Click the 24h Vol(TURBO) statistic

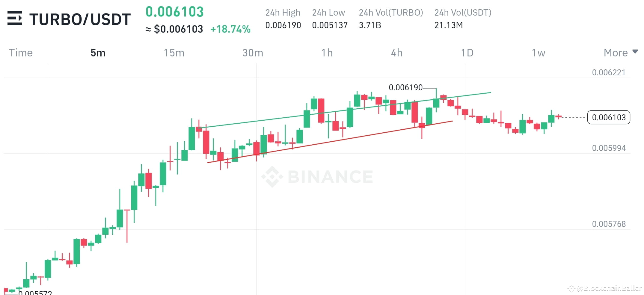coord(391,13)
